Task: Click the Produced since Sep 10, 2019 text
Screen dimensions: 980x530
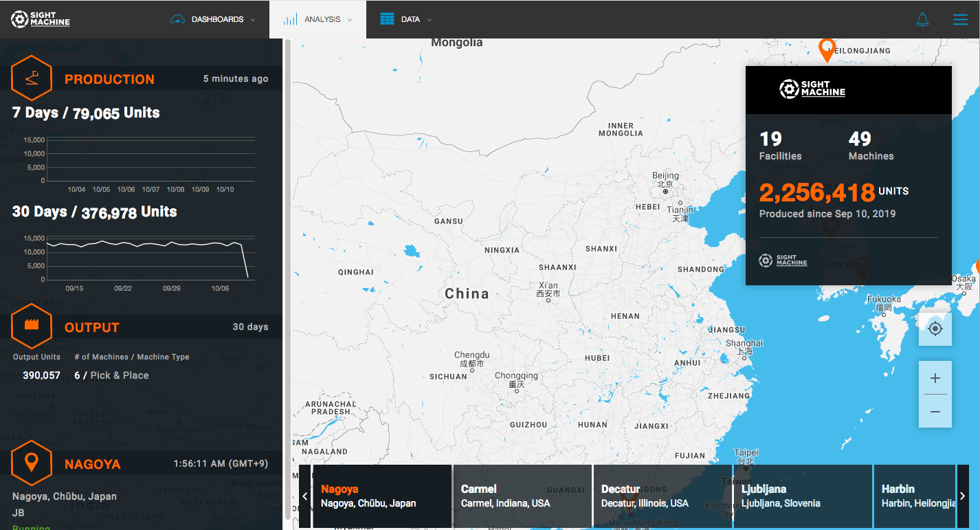Action: (x=827, y=214)
